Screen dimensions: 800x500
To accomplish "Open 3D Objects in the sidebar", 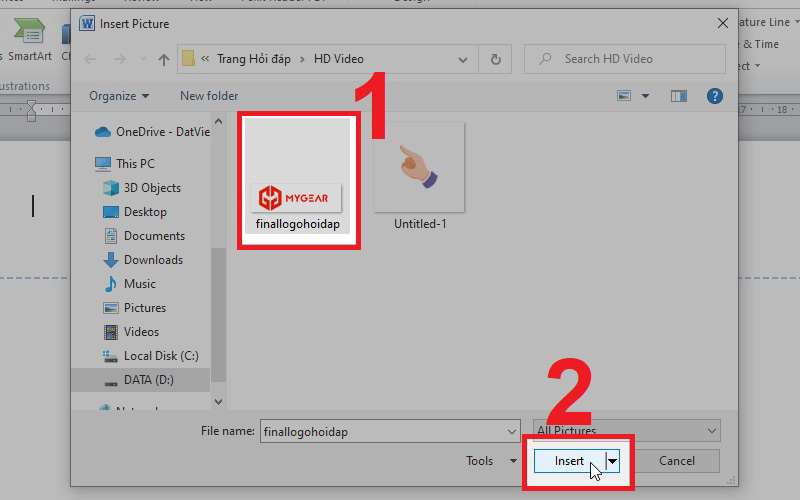I will point(152,188).
